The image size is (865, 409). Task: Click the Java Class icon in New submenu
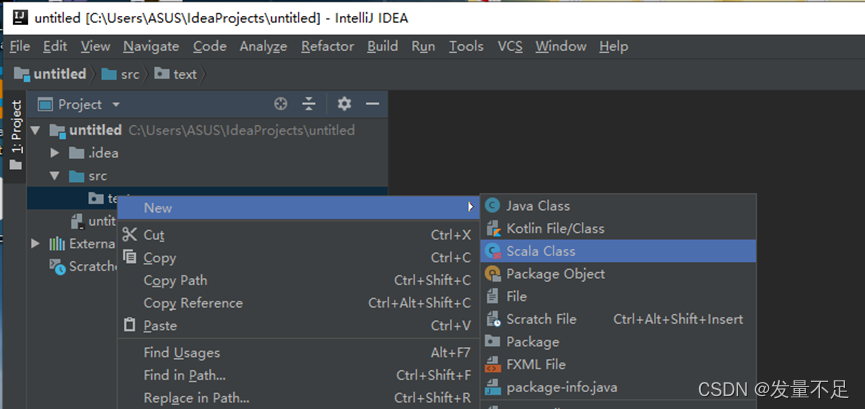click(492, 206)
